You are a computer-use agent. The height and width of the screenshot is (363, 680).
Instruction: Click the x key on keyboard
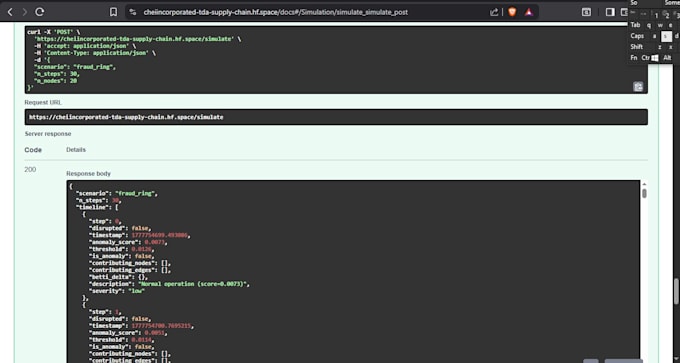point(670,47)
